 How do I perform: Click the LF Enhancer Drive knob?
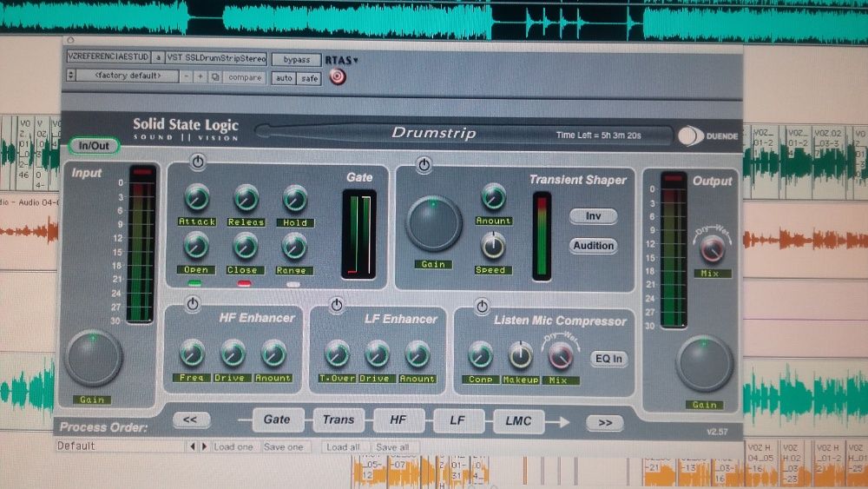pos(377,354)
